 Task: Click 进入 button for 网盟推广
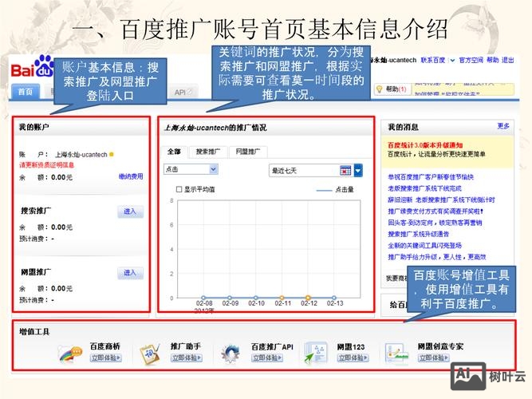pyautogui.click(x=130, y=273)
